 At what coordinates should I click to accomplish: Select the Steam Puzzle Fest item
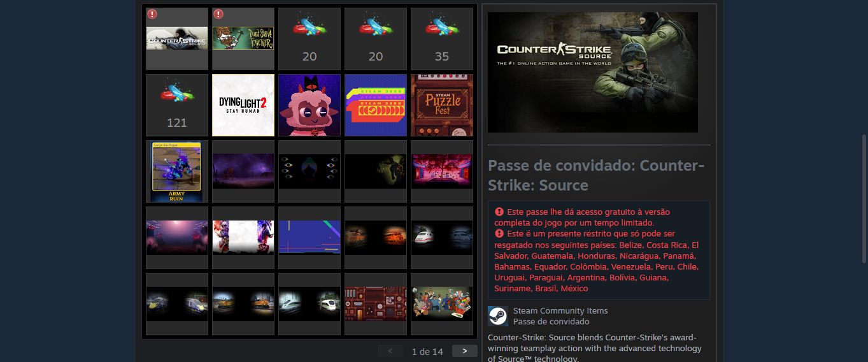point(442,105)
